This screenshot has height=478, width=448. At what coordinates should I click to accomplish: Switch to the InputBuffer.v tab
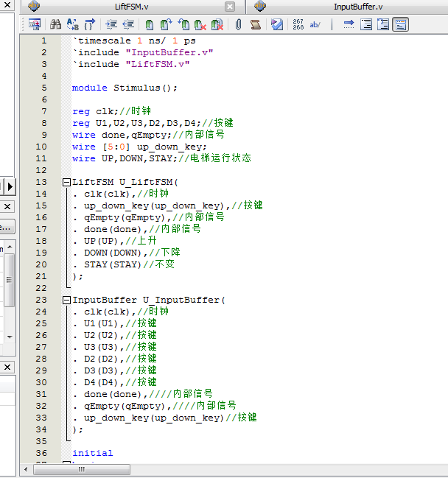coord(358,7)
